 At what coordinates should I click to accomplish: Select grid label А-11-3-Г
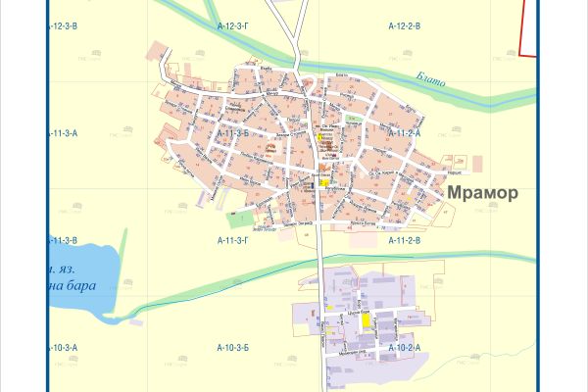(233, 240)
